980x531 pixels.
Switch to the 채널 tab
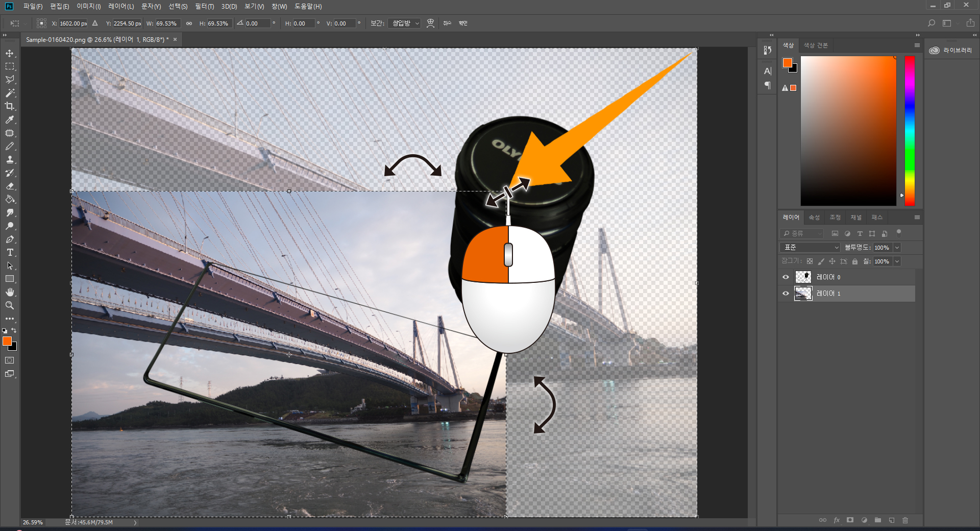click(856, 218)
